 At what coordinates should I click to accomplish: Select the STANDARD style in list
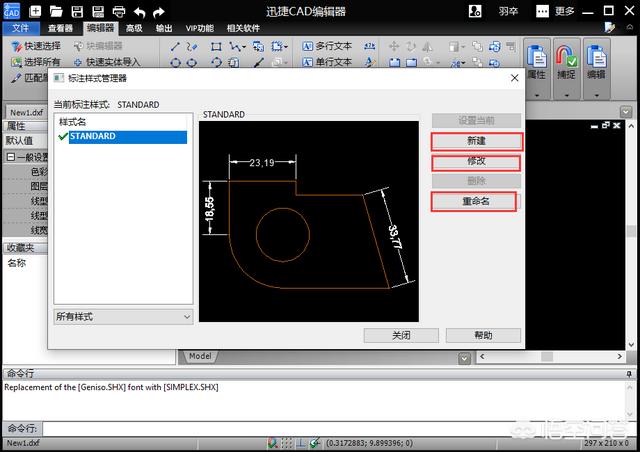click(128, 136)
